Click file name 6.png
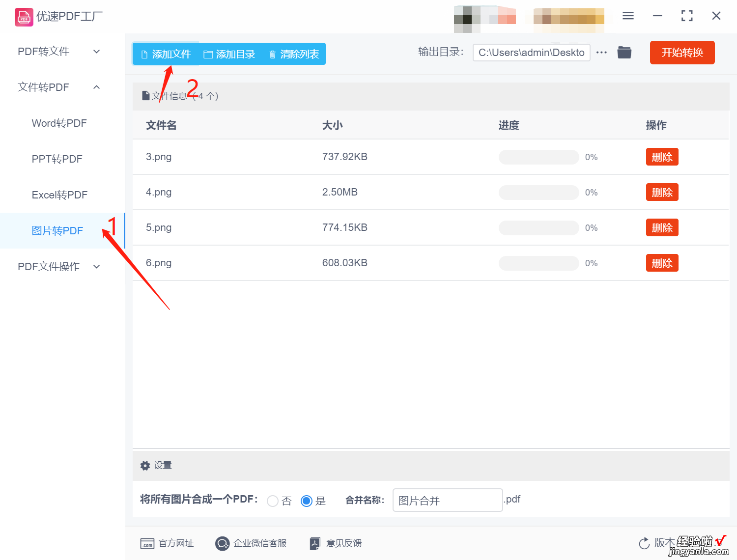The width and height of the screenshot is (737, 560). (x=159, y=263)
